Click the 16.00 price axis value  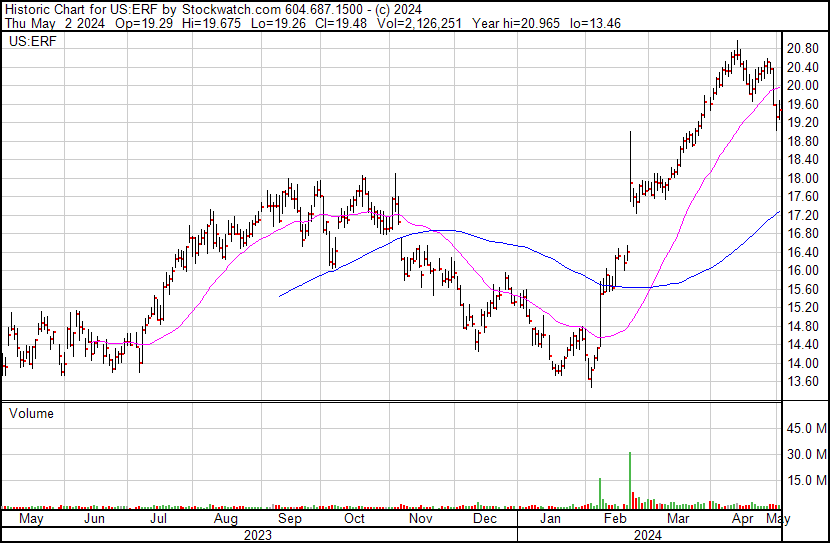click(803, 270)
